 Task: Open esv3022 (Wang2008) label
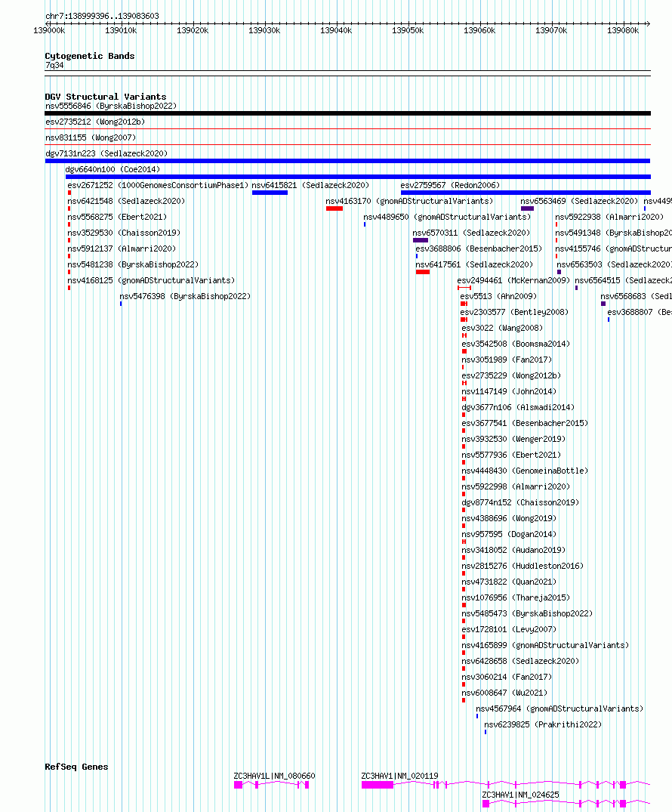(503, 329)
